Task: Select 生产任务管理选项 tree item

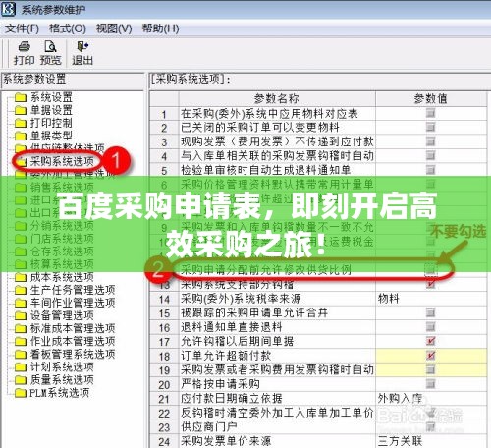Action: pyautogui.click(x=73, y=290)
